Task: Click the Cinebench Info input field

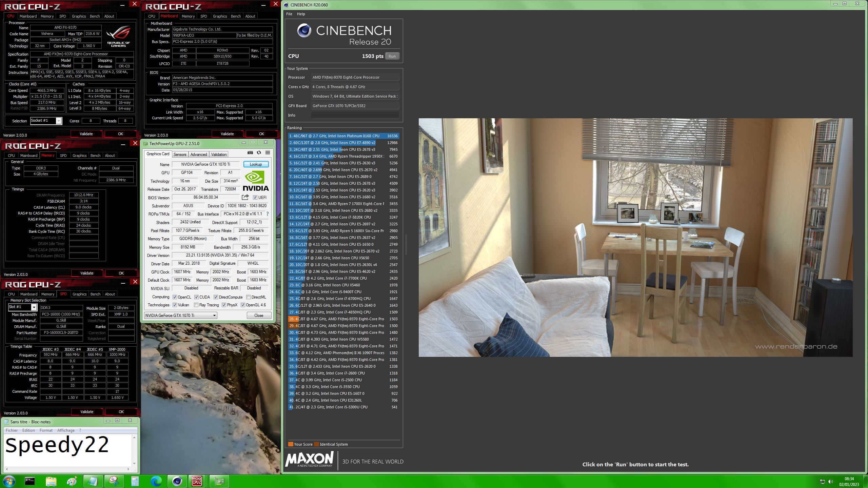Action: point(355,115)
